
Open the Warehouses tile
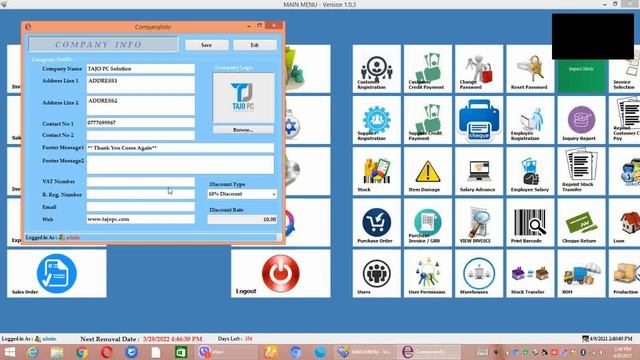pos(479,273)
